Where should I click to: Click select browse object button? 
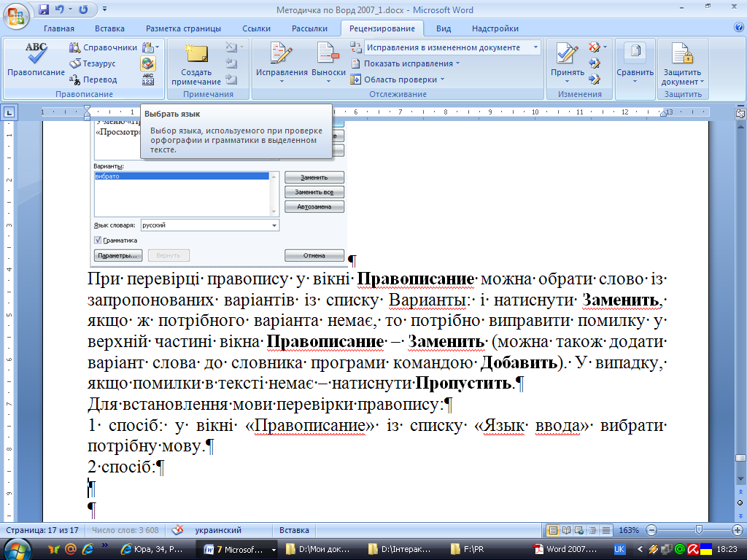coord(740,503)
